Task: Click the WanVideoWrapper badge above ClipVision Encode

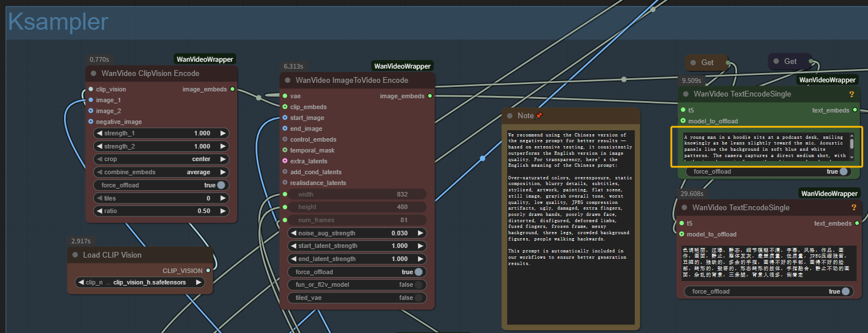Action: pyautogui.click(x=205, y=59)
